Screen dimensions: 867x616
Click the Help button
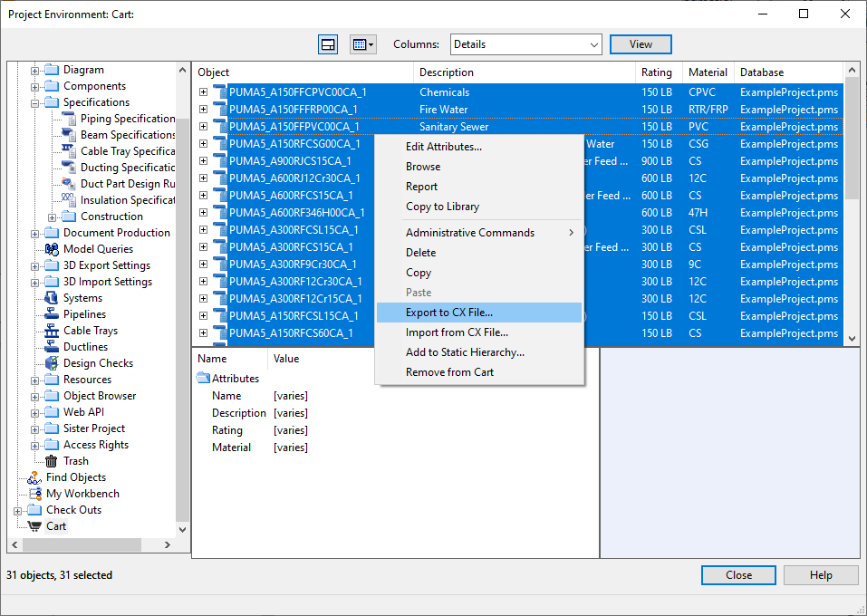click(x=820, y=575)
